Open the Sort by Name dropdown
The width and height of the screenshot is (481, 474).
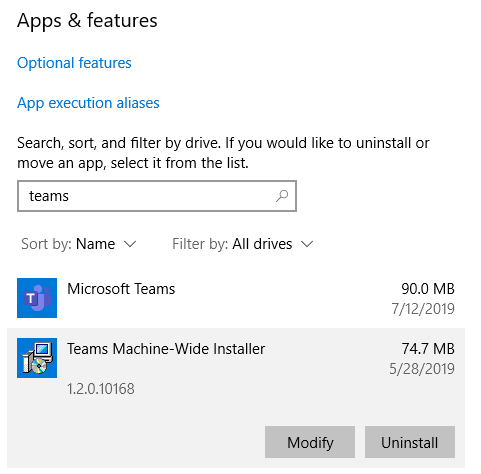coord(79,244)
